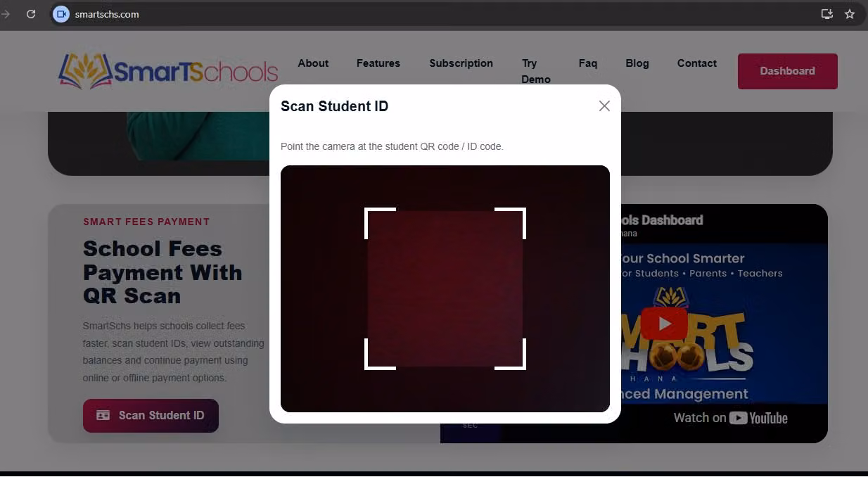This screenshot has width=868, height=477.
Task: Open the Features menu item
Action: [378, 63]
